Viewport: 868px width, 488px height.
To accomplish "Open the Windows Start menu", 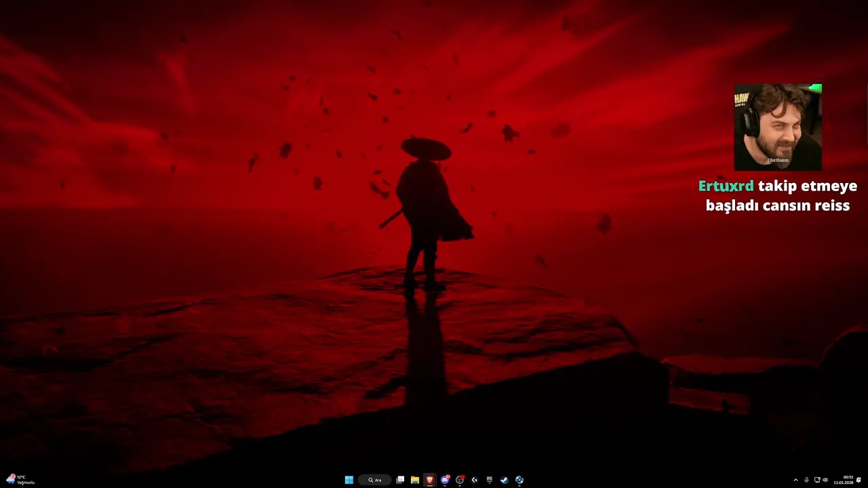I will (349, 480).
